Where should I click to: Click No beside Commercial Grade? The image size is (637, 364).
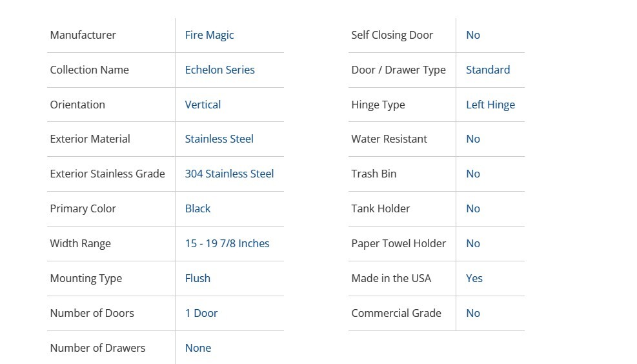[x=472, y=313]
